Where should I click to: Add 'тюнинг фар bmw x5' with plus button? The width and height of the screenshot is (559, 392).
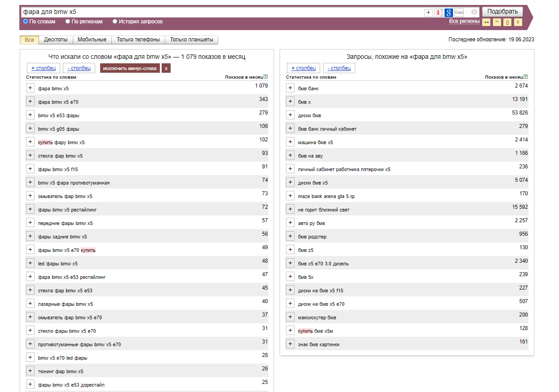pyautogui.click(x=30, y=371)
